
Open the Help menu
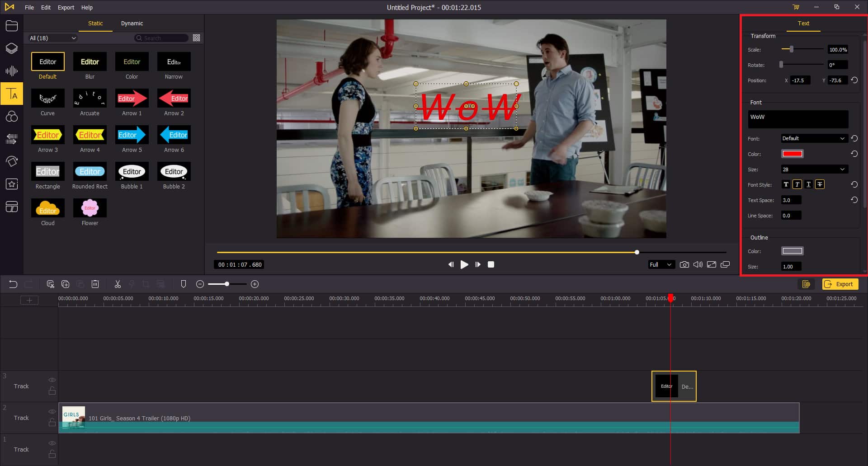click(x=87, y=7)
